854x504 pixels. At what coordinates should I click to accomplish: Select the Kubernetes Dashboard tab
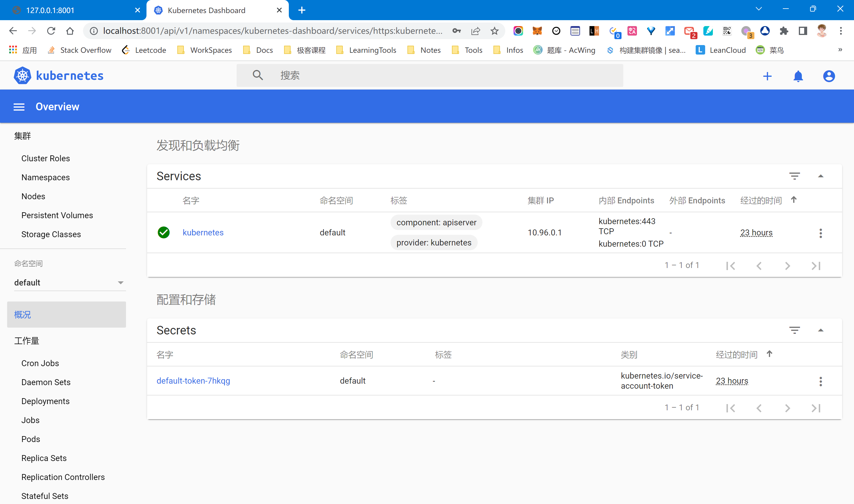[217, 10]
